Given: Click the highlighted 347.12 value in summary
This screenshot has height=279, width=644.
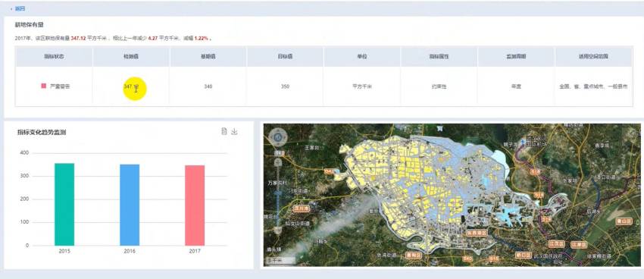Looking at the screenshot, I should tap(79, 38).
